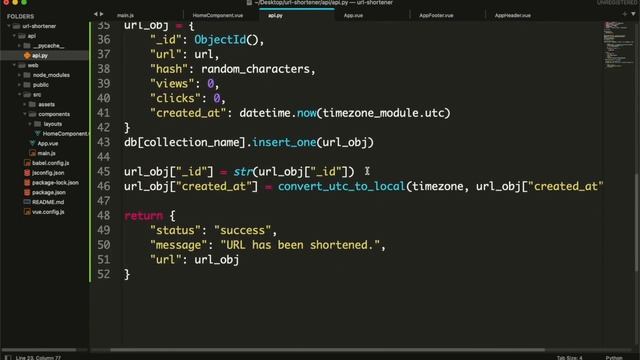This screenshot has height=360, width=640.
Task: Click the node_modules folder icon
Action: [x=27, y=75]
